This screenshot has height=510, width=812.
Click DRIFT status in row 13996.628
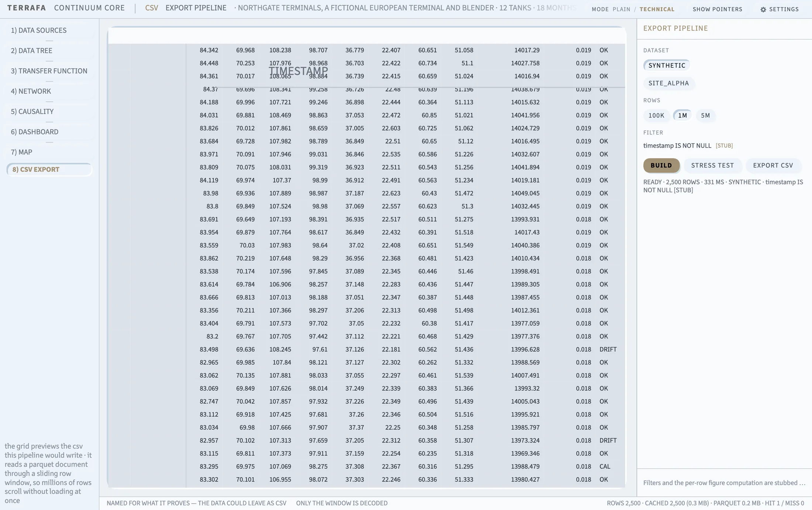608,349
